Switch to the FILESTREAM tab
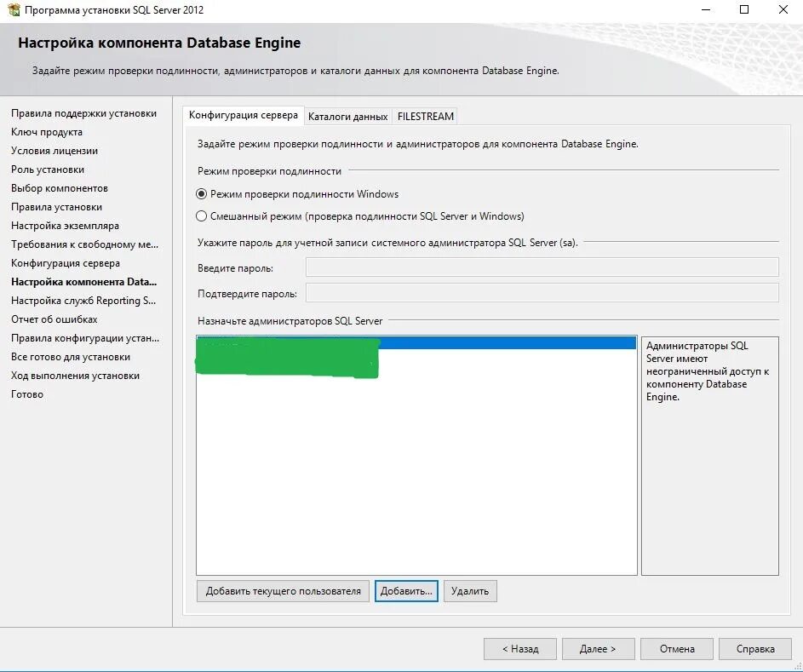This screenshot has width=803, height=672. [x=426, y=117]
